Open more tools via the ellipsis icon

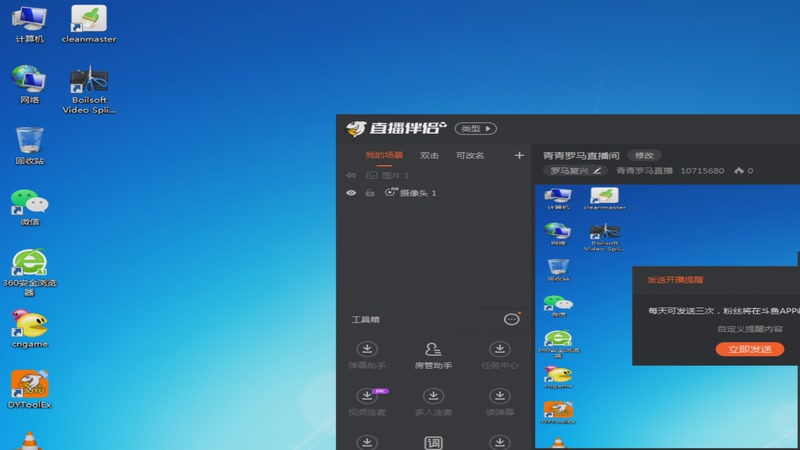[x=511, y=319]
